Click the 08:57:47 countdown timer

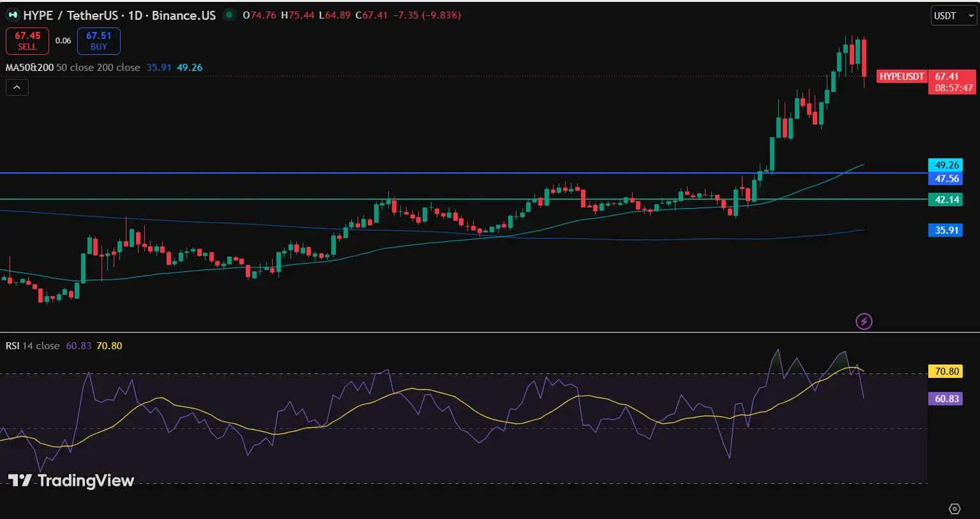tap(954, 88)
